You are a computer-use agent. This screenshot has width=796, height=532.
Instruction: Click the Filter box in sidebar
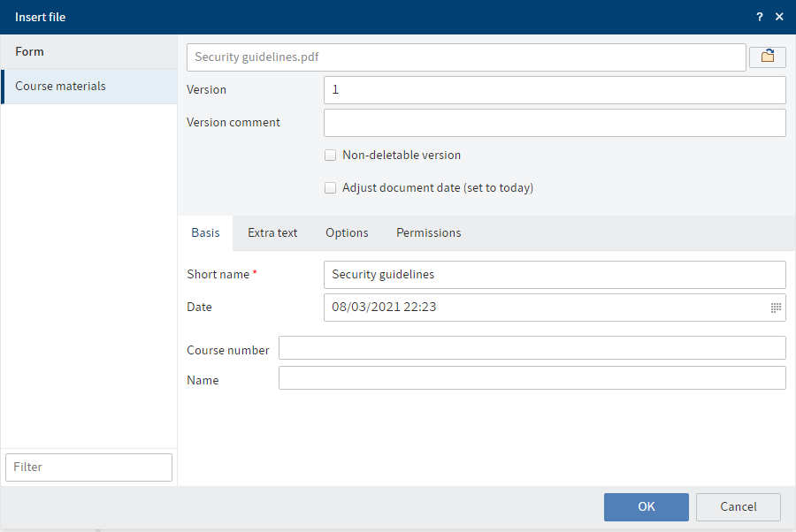pyautogui.click(x=88, y=467)
